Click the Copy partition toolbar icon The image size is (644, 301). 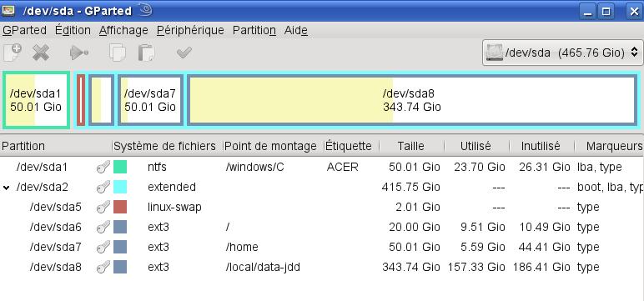[x=118, y=53]
